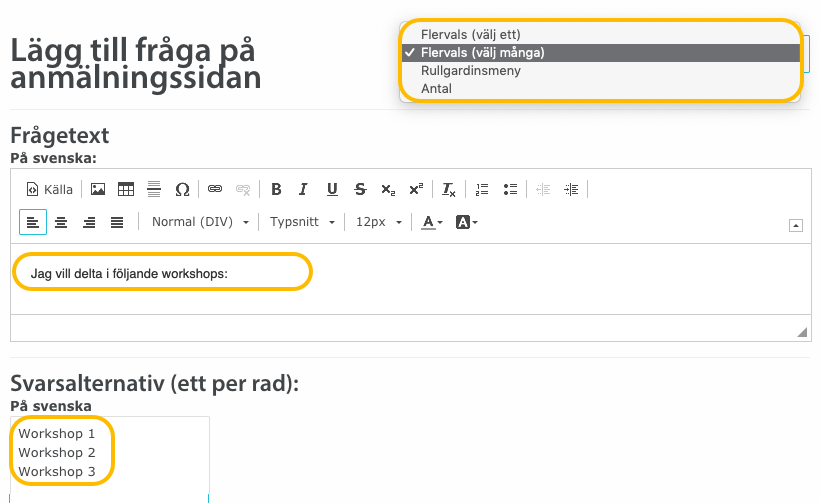Click the remove formatting icon
Screen dimensions: 822x503
tap(449, 189)
